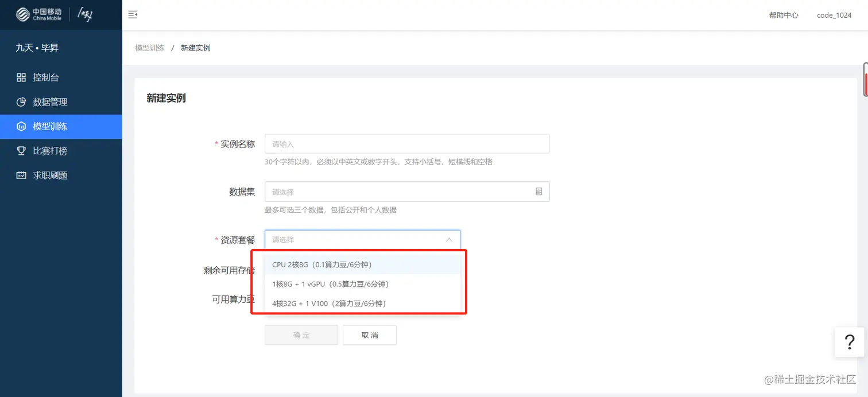This screenshot has height=397, width=868.
Task: Select 求职刷题 in the sidebar
Action: 51,175
